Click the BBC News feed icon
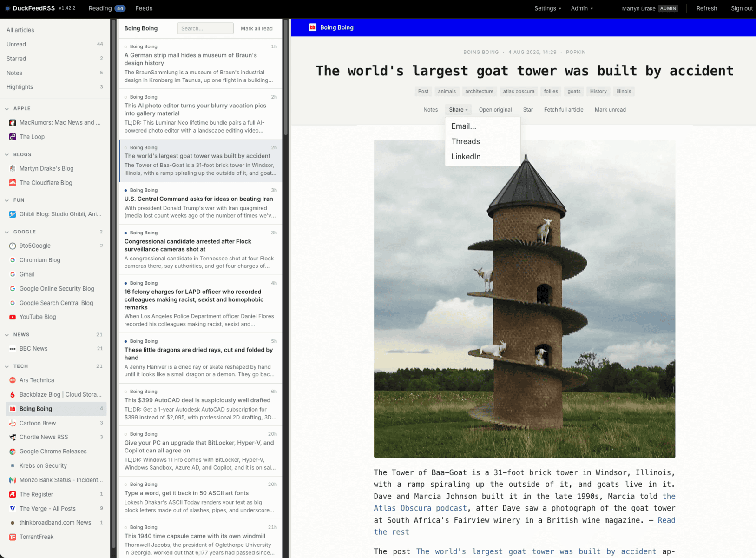This screenshot has height=558, width=756. (x=13, y=349)
